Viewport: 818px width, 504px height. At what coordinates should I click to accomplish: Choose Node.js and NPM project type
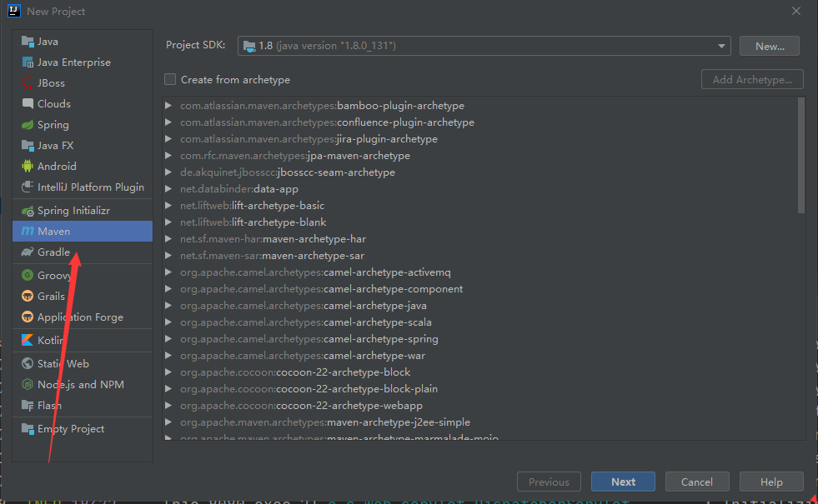coord(80,385)
